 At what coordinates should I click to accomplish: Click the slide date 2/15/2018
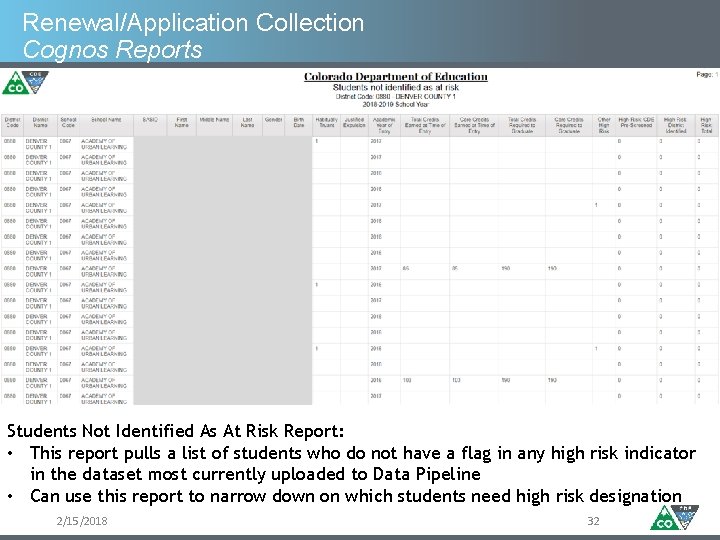click(82, 521)
